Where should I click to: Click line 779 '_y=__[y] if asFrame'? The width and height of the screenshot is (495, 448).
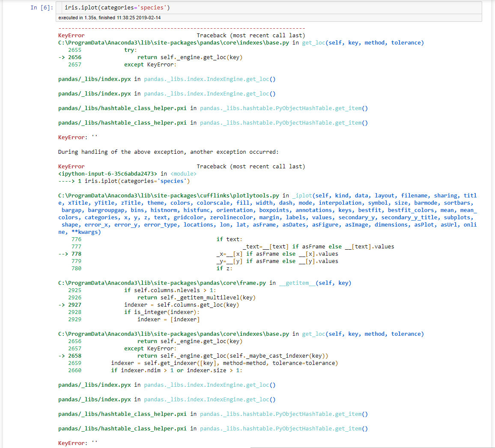point(205,261)
